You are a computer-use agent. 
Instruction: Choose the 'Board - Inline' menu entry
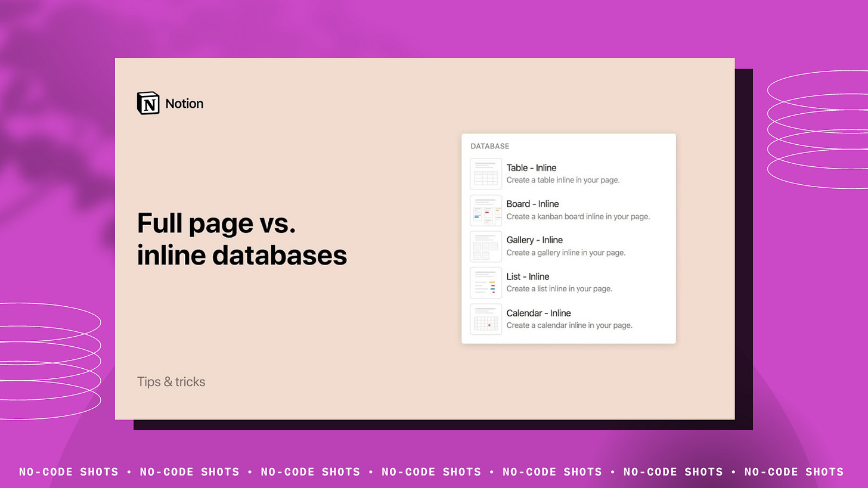click(x=569, y=210)
